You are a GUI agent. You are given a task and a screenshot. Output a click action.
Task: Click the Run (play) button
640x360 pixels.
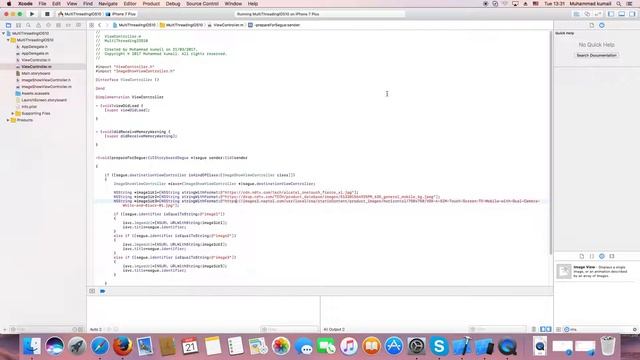(x=32, y=14)
